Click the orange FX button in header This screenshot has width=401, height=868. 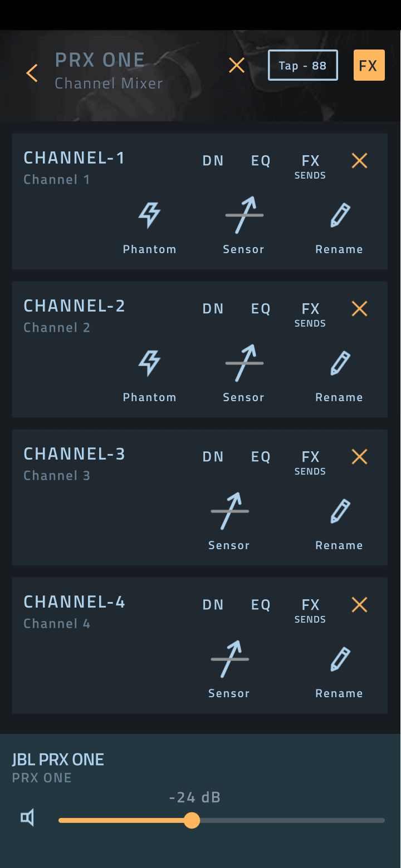(369, 66)
